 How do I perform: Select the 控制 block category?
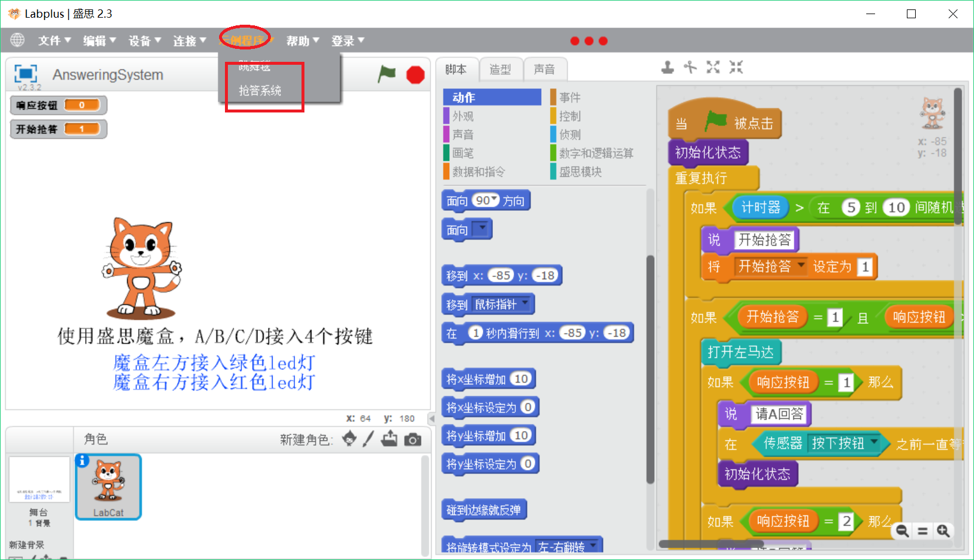[x=570, y=117]
